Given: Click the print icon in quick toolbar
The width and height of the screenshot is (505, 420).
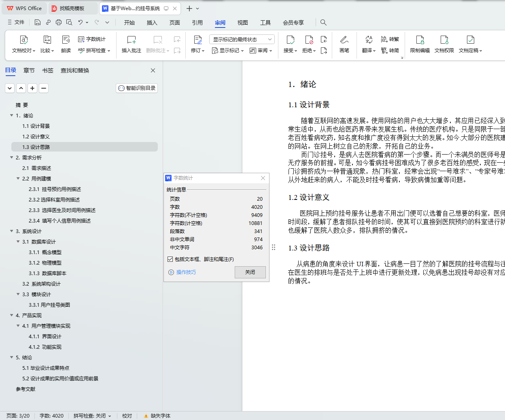Looking at the screenshot, I should coord(59,22).
